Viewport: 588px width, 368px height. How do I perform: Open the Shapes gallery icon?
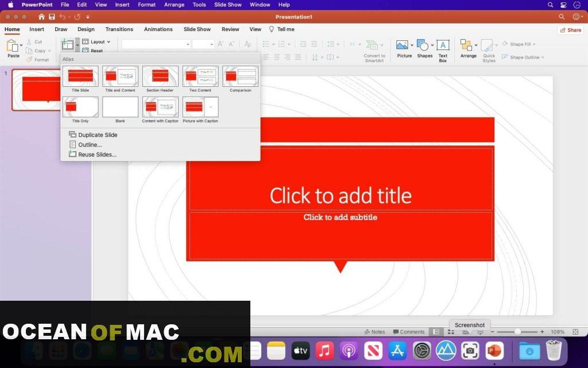[x=423, y=45]
